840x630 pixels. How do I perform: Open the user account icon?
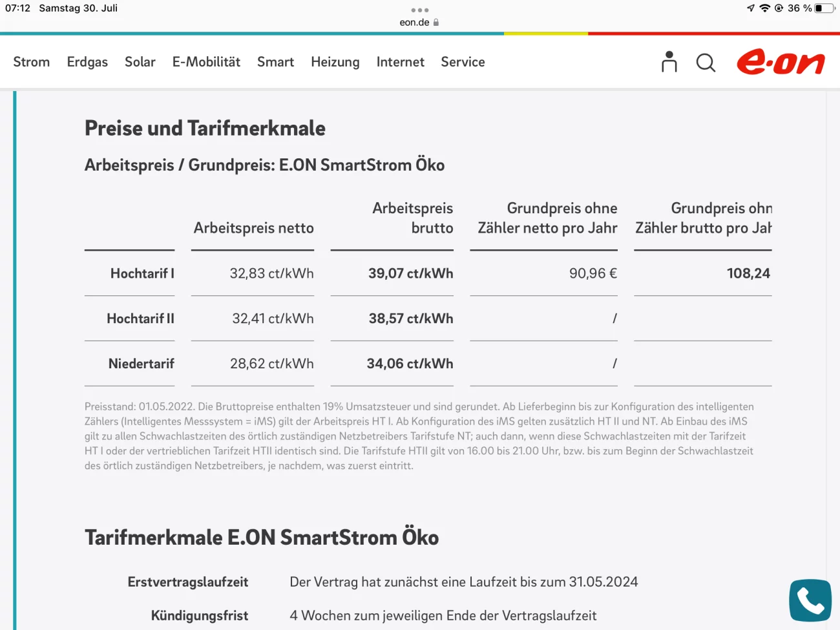[669, 62]
